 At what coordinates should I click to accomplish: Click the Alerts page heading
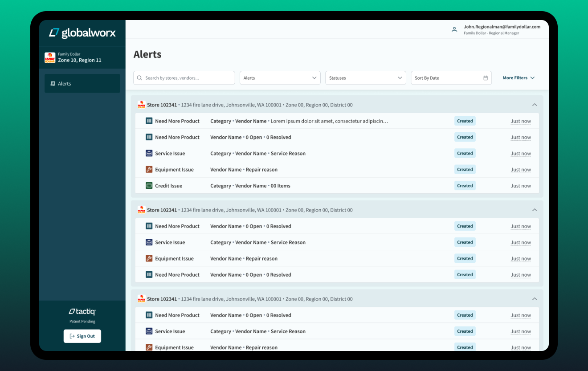click(147, 54)
